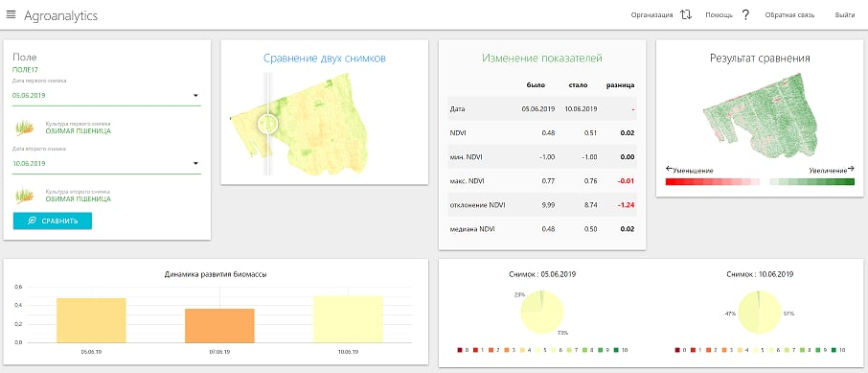Click the wheat icon of second crop
The width and height of the screenshot is (868, 373).
click(24, 195)
